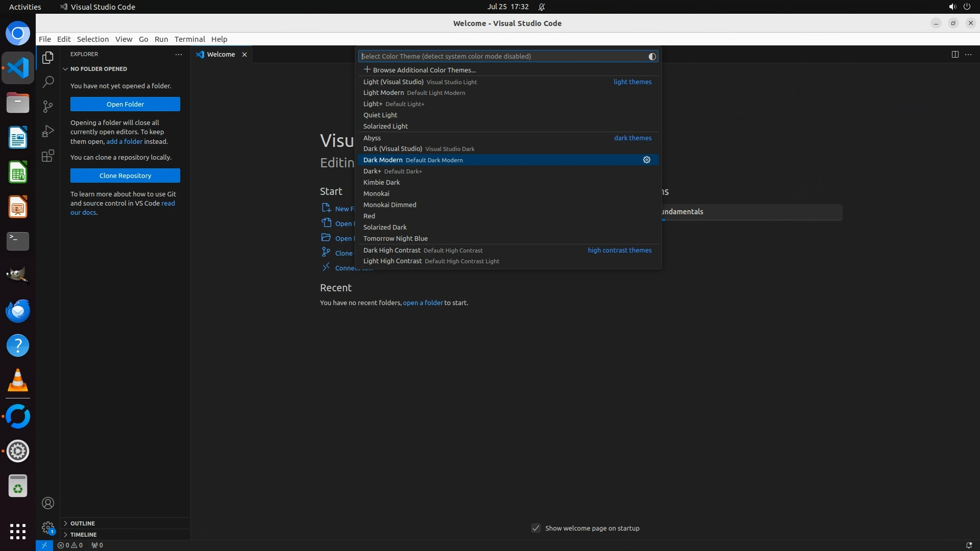980x551 pixels.
Task: Click the split editor right icon
Action: [955, 55]
